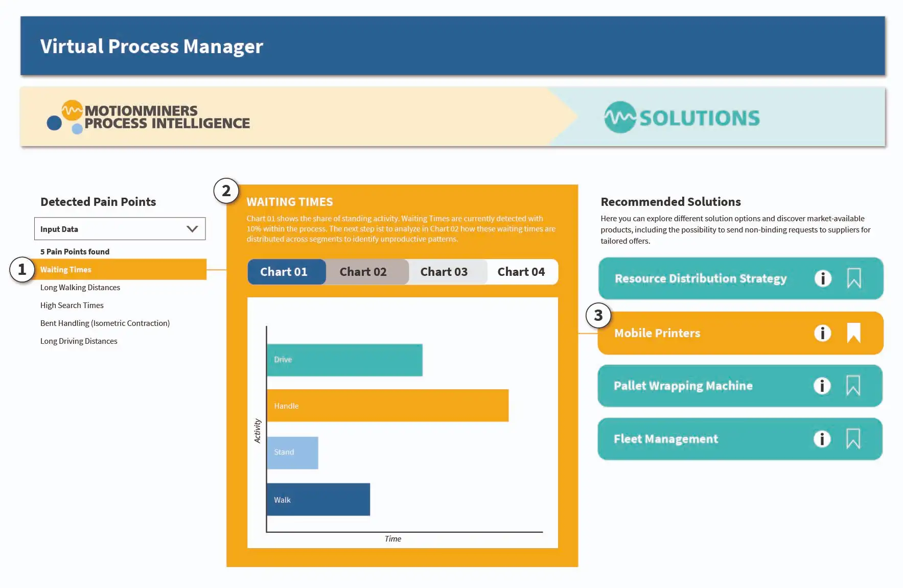903x588 pixels.
Task: Toggle the bookmark on Mobile Printers
Action: coord(854,333)
